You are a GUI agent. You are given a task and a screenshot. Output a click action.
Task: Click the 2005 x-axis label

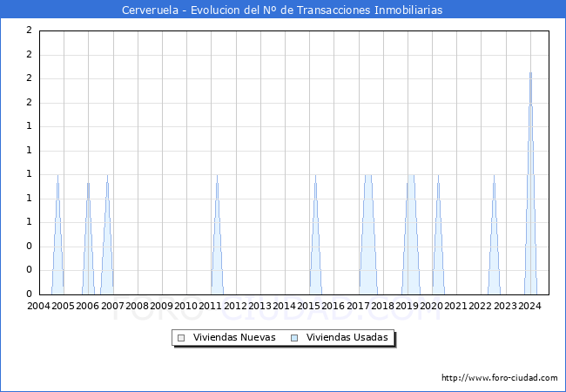pyautogui.click(x=63, y=306)
